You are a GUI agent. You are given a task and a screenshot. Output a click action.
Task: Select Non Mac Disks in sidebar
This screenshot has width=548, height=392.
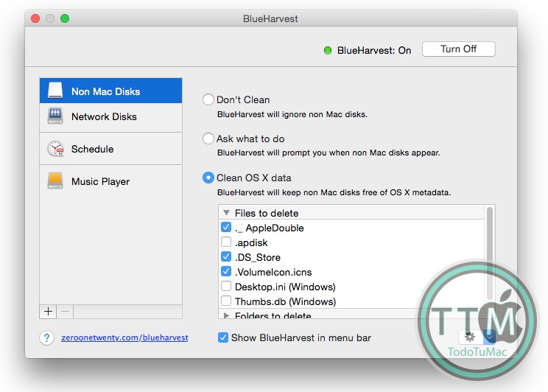110,91
